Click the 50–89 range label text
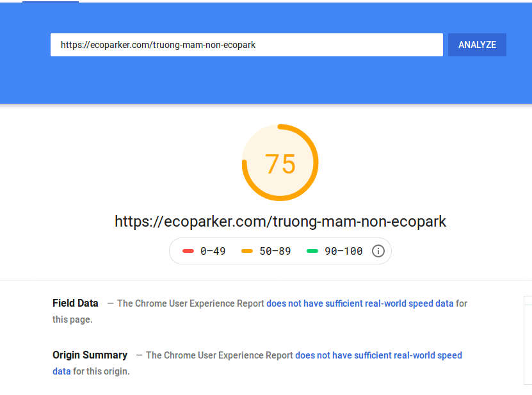532x395 pixels. click(275, 251)
